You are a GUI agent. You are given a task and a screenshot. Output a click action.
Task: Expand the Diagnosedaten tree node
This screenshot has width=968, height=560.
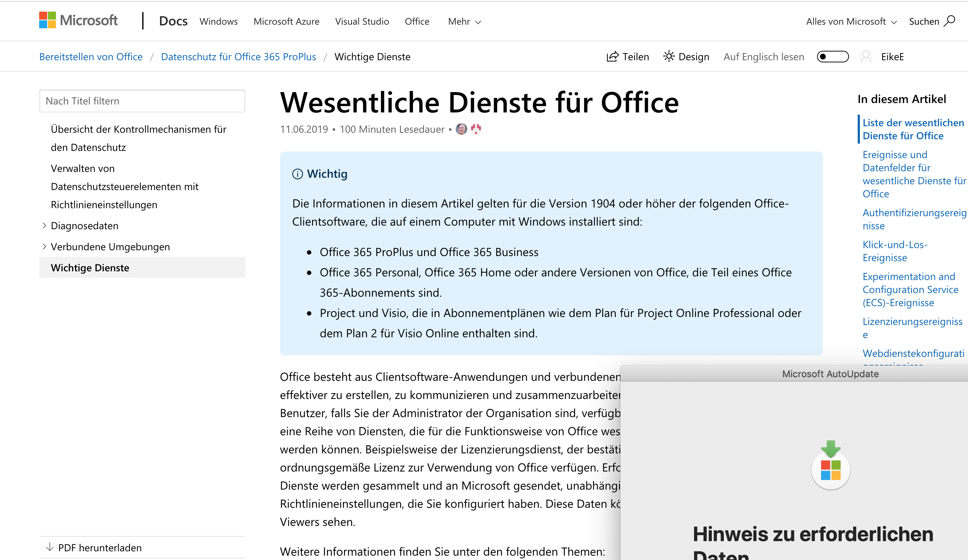(x=44, y=226)
